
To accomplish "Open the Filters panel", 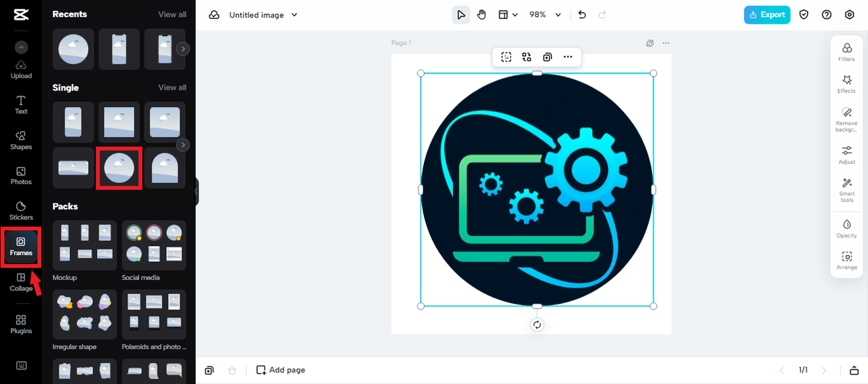I will point(846,52).
